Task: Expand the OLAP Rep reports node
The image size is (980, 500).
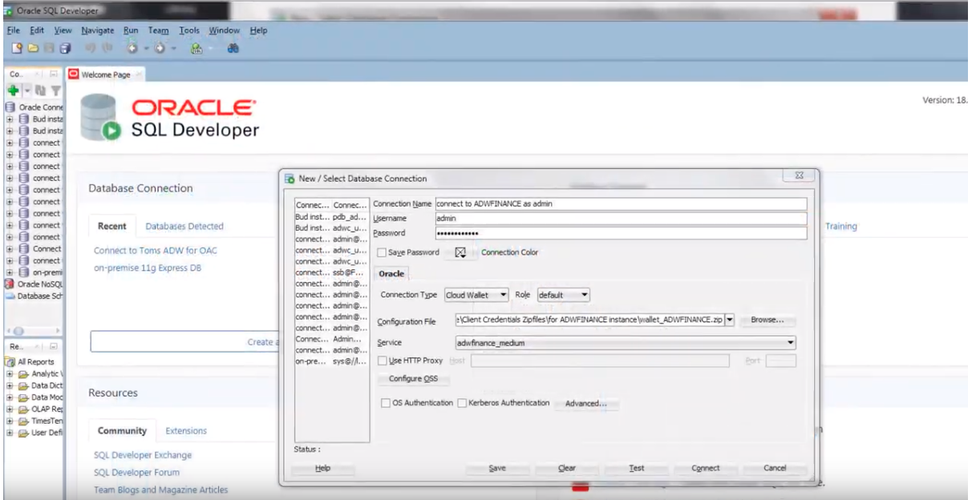Action: coord(10,409)
